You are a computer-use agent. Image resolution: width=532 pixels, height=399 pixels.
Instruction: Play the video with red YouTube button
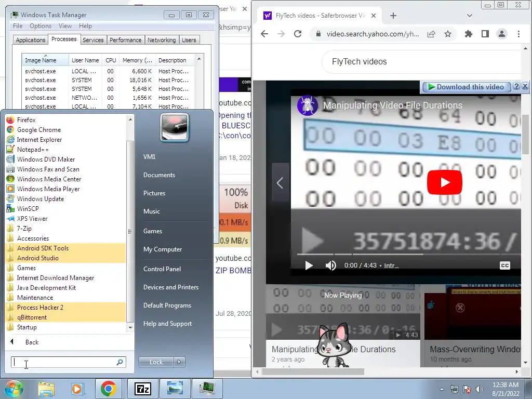tap(445, 182)
